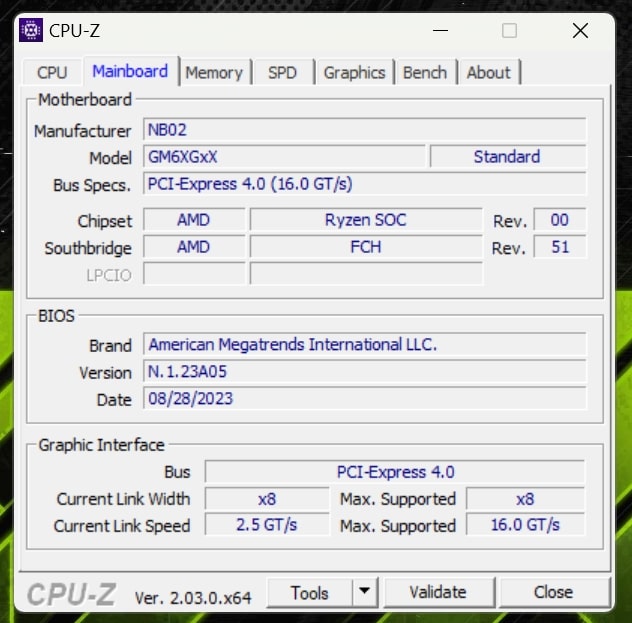View the About tab
This screenshot has height=623, width=632.
coord(488,72)
